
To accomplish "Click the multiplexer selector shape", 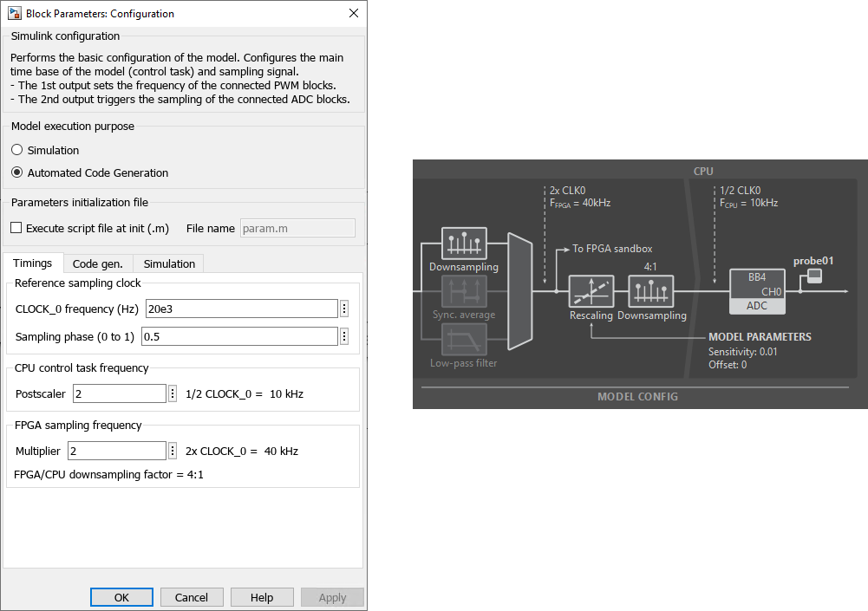I will 519,291.
